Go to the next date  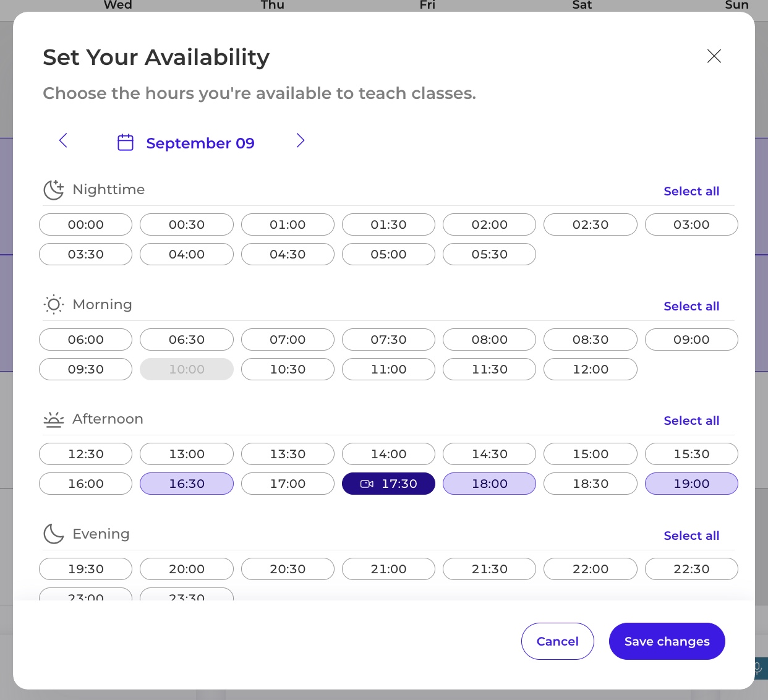pyautogui.click(x=301, y=141)
